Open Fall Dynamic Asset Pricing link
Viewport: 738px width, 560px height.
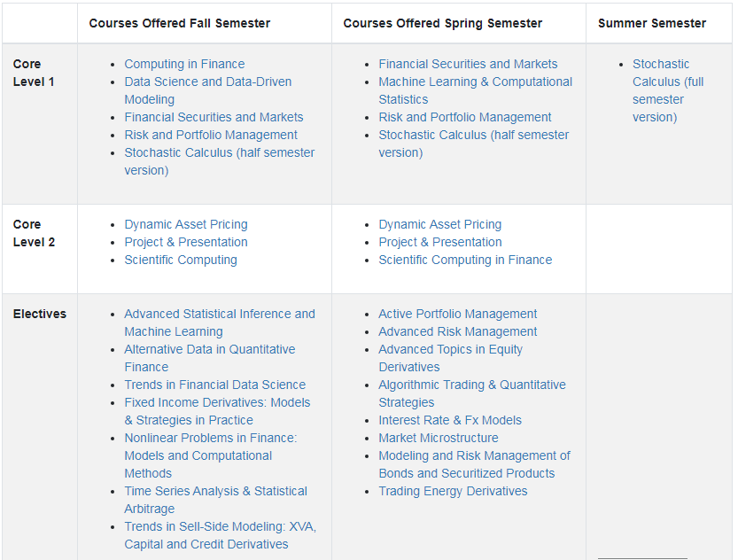[186, 224]
